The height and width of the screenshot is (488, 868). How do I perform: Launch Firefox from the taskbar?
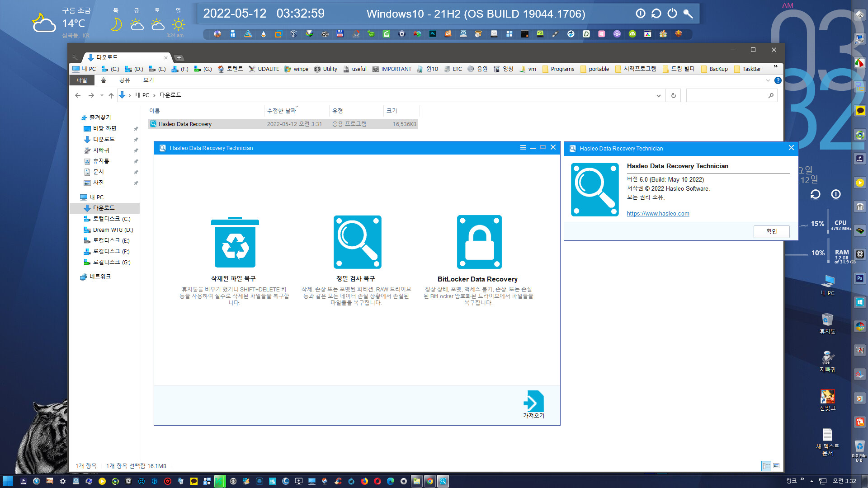click(x=364, y=481)
